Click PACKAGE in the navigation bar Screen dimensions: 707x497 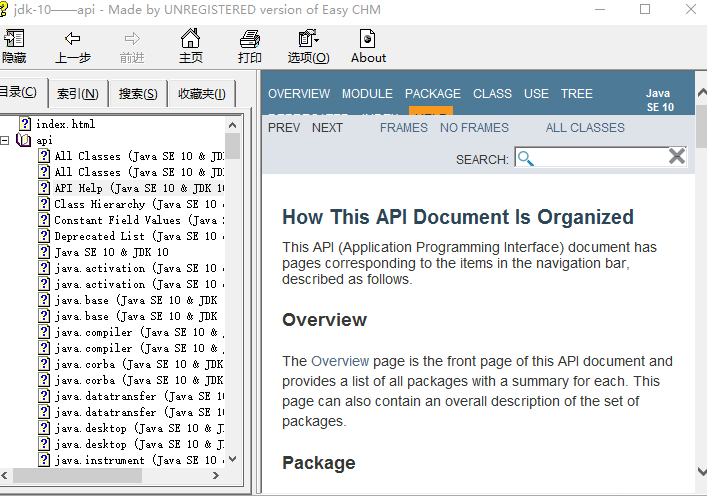tap(432, 94)
